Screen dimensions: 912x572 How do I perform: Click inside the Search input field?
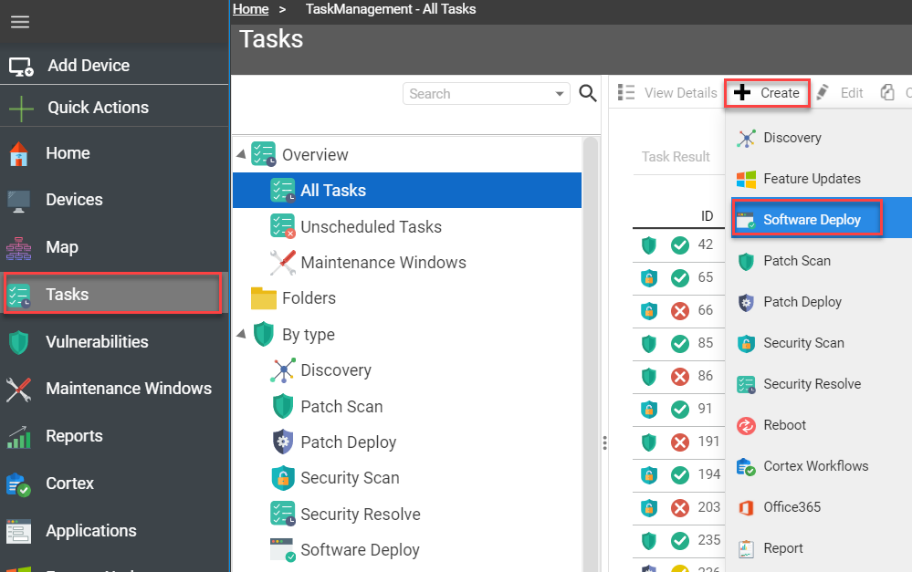point(477,94)
